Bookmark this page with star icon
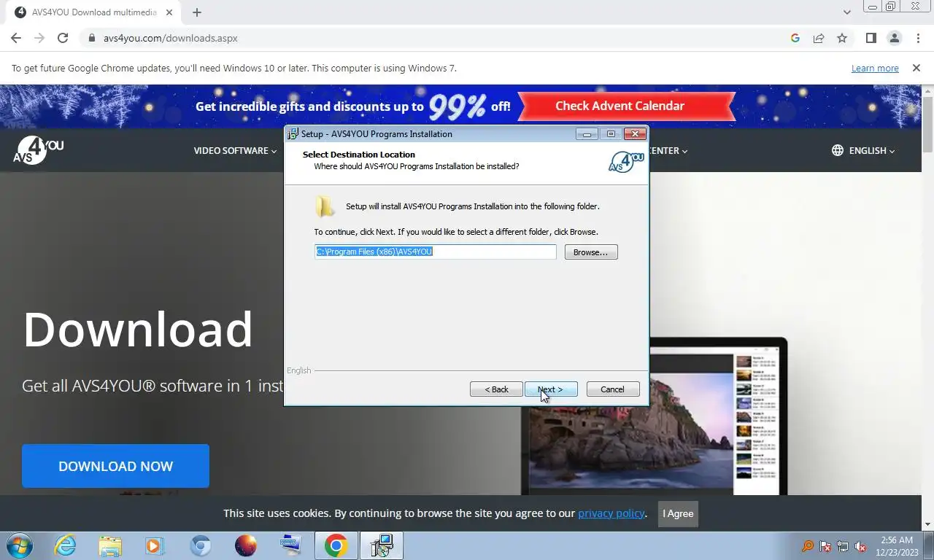The height and width of the screenshot is (560, 934). pyautogui.click(x=842, y=38)
